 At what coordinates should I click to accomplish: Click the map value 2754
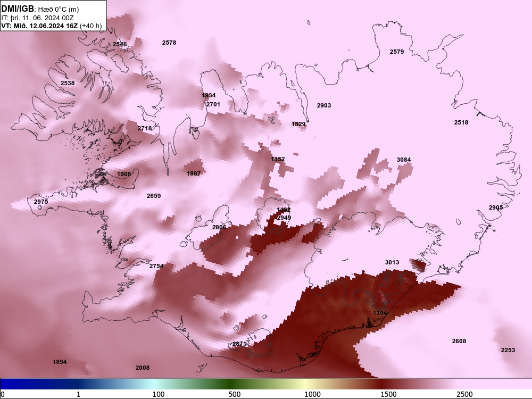[156, 266]
